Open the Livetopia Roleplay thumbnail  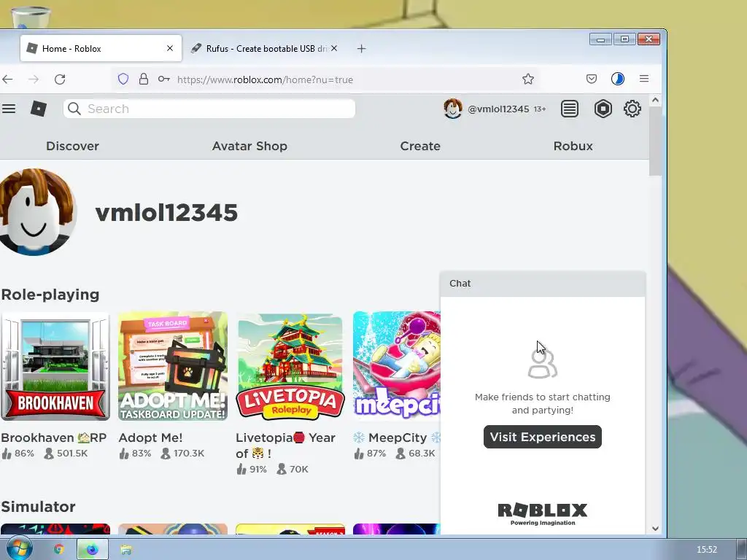point(290,366)
